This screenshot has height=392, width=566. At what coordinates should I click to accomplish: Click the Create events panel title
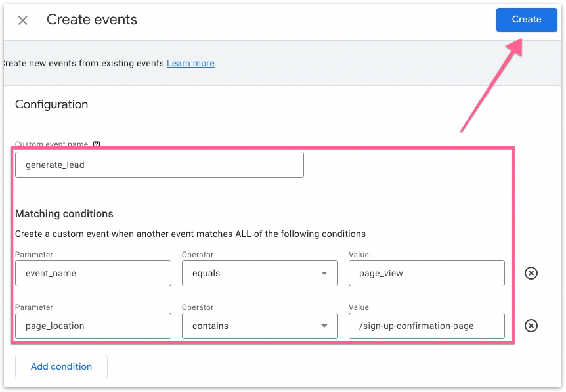click(x=92, y=20)
